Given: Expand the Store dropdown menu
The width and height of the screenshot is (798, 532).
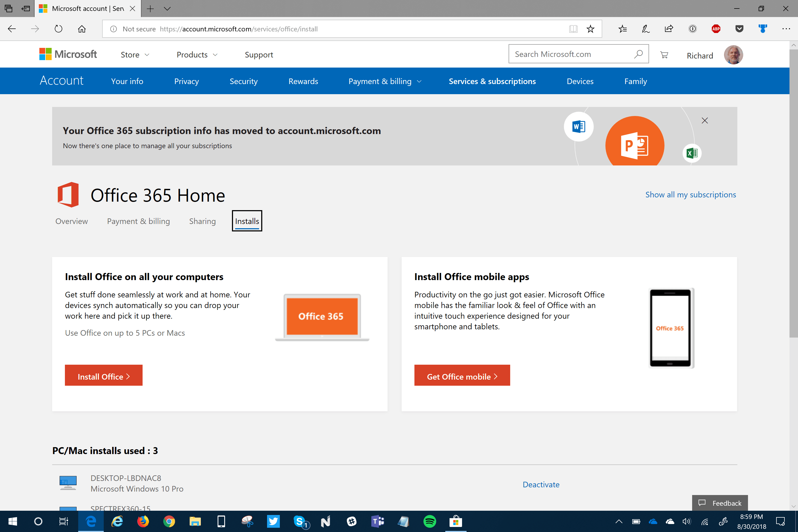Looking at the screenshot, I should 135,55.
